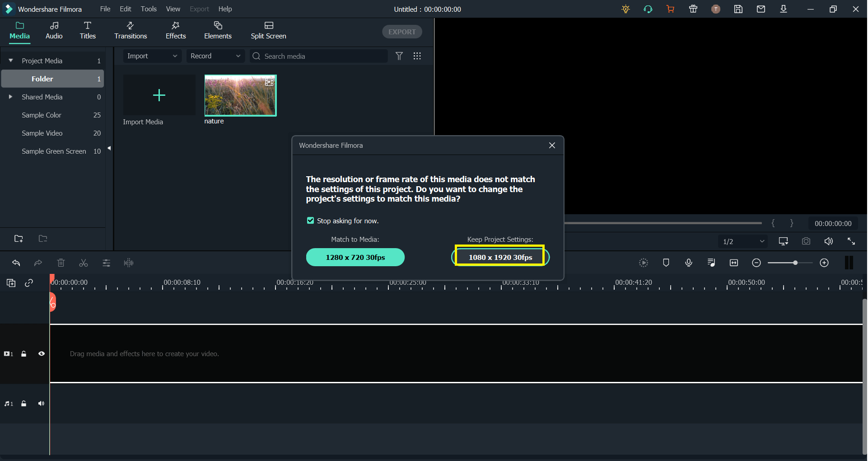The width and height of the screenshot is (868, 461).
Task: Click the shield marker icon
Action: 666,263
